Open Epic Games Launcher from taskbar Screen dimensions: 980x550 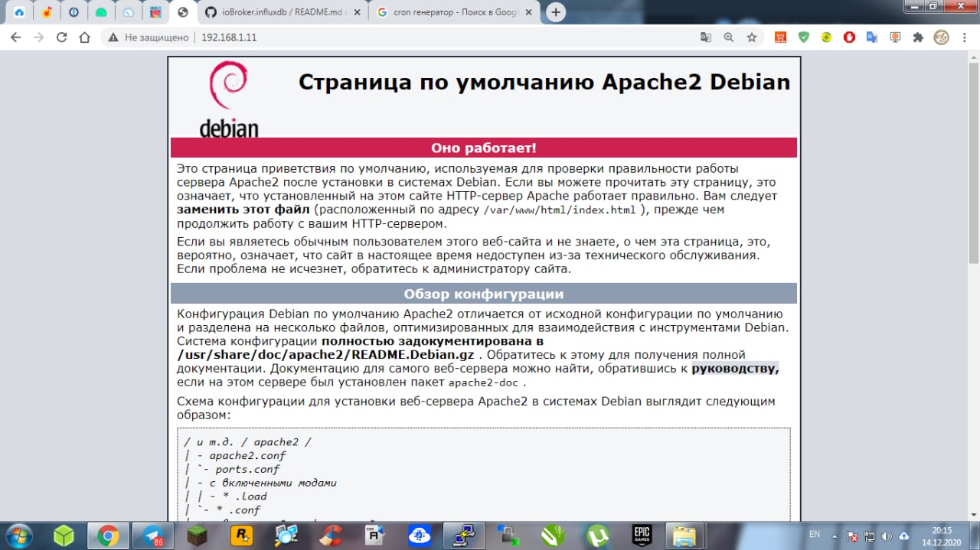point(641,535)
